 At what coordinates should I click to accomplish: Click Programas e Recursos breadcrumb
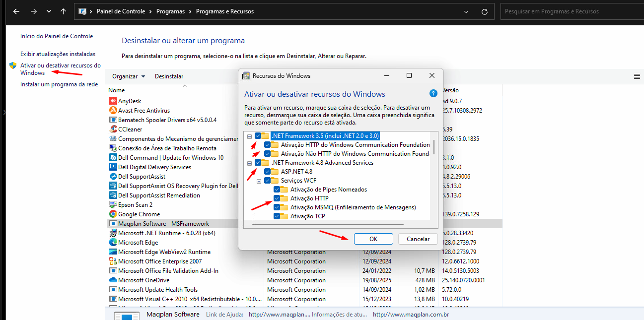[224, 11]
